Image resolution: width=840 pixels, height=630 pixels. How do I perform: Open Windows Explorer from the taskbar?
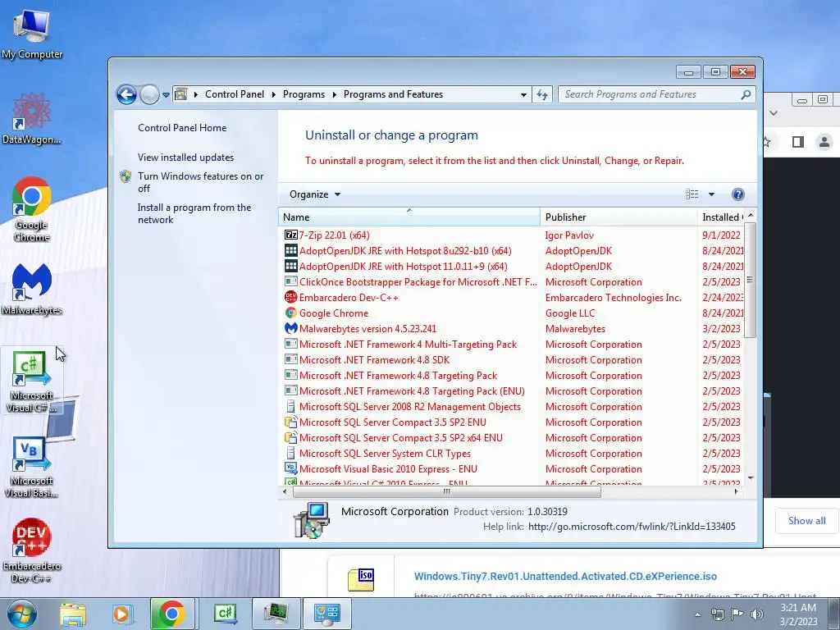tap(73, 614)
